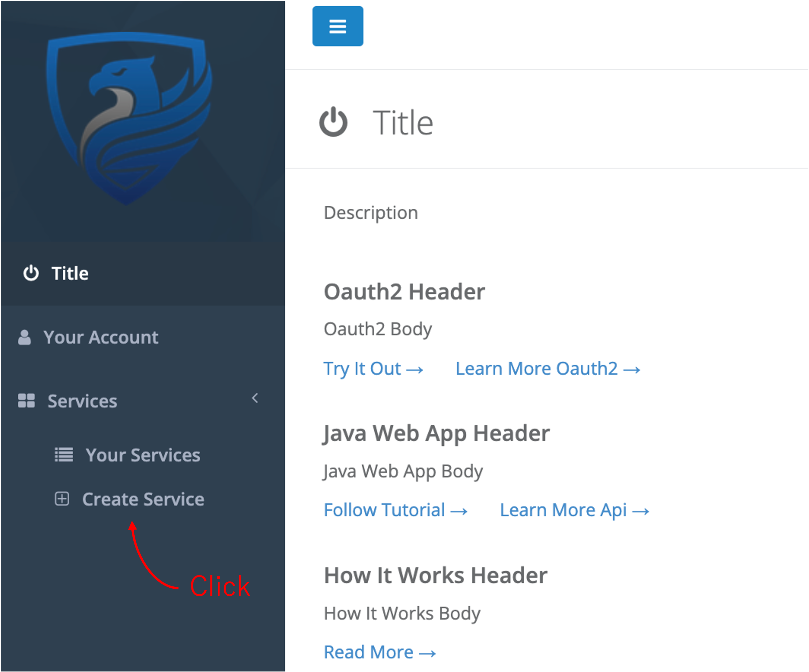Collapse the Services menu with its chevron
Viewport: 809px width, 672px height.
coord(255,398)
